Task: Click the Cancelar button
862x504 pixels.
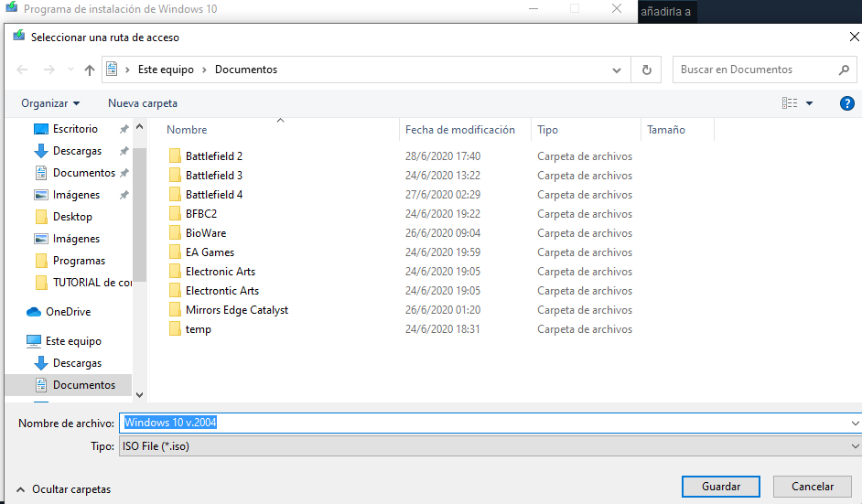Action: (x=813, y=487)
